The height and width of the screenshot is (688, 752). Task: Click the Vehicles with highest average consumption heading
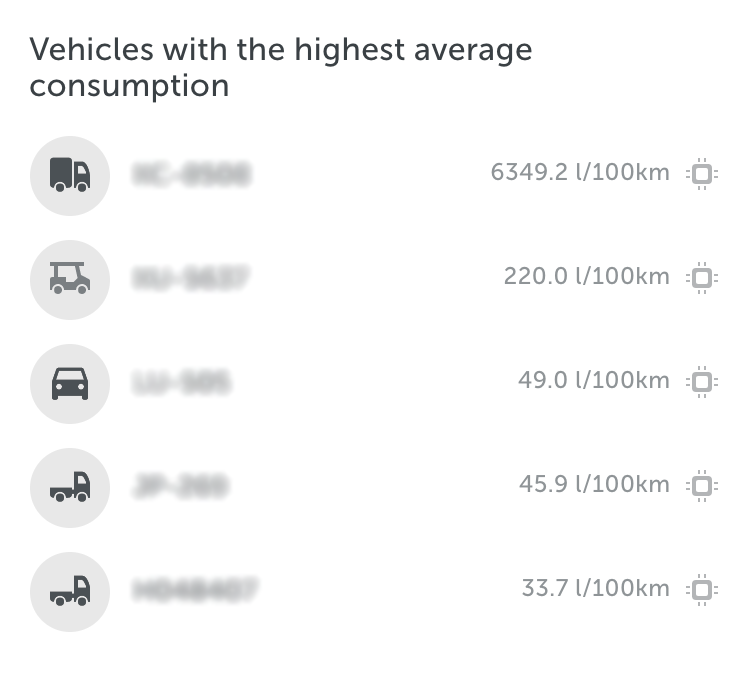[281, 68]
